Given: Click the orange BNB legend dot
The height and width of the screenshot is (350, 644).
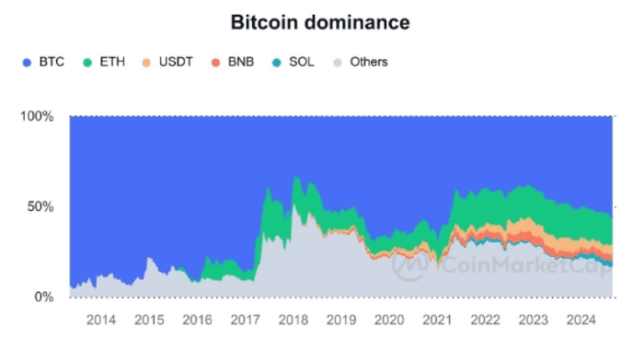Looking at the screenshot, I should click(215, 63).
